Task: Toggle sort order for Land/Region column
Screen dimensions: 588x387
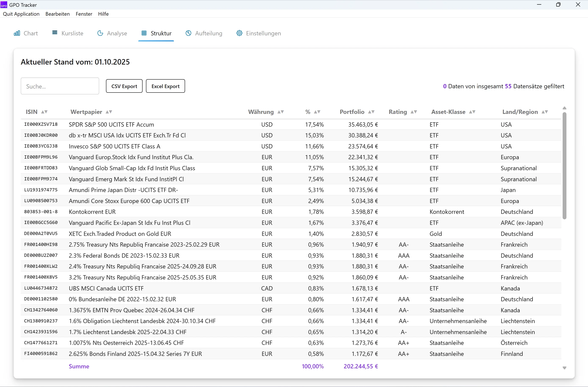Action: tap(544, 112)
